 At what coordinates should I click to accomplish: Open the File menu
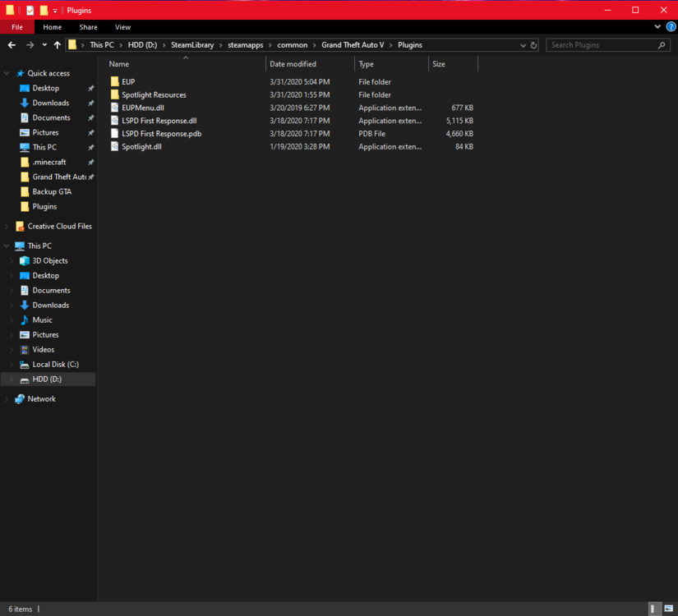point(17,27)
